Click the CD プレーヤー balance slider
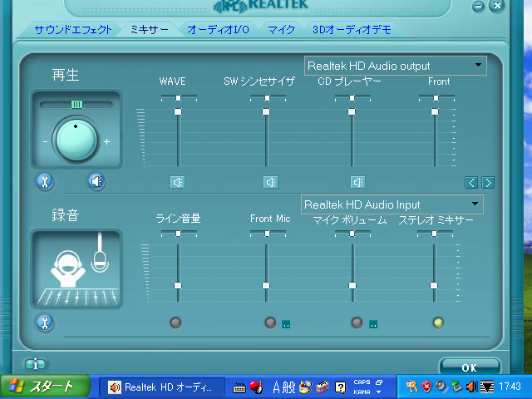Viewport: 532px width, 399px height. click(x=352, y=98)
